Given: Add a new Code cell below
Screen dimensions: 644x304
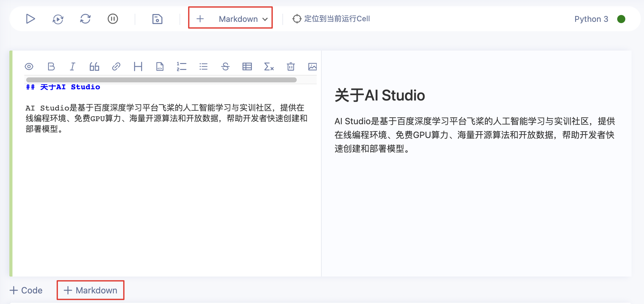Looking at the screenshot, I should (x=26, y=290).
